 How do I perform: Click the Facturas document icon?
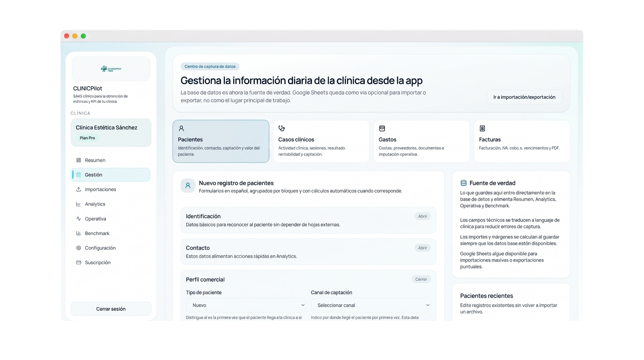[482, 128]
